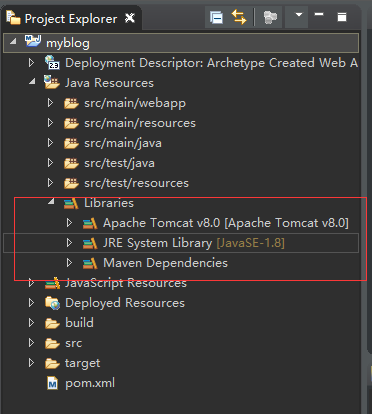This screenshot has width=372, height=414.
Task: Select the JavaScript Resources label
Action: (126, 283)
